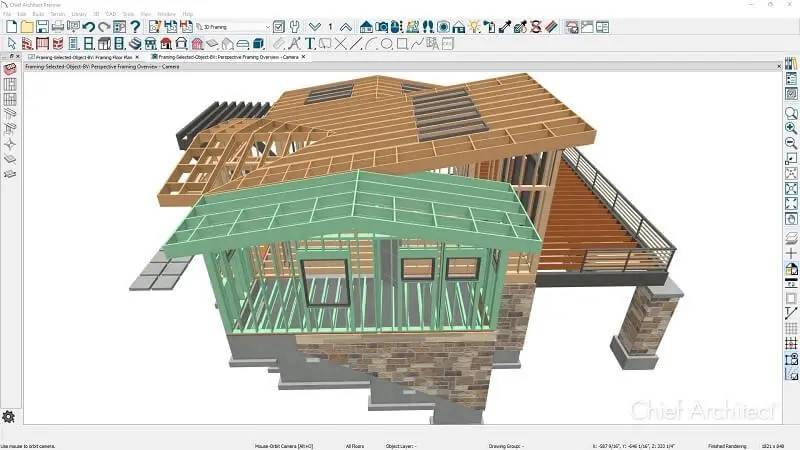Viewport: 800px width, 450px height.
Task: Open preferences via bottom-left gear icon
Action: [x=9, y=416]
